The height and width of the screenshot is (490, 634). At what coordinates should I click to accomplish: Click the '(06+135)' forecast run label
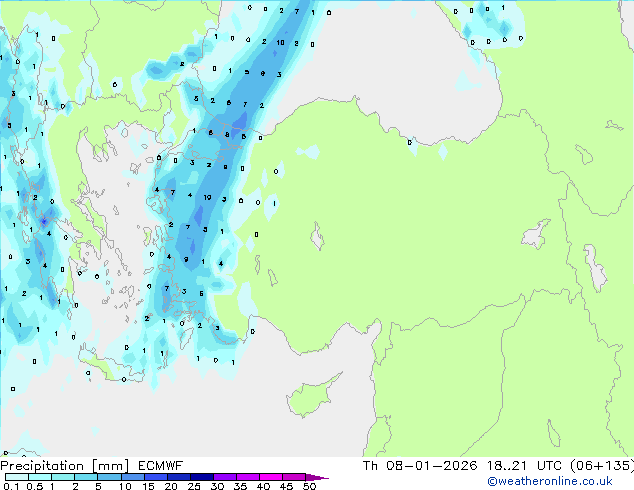pos(602,466)
